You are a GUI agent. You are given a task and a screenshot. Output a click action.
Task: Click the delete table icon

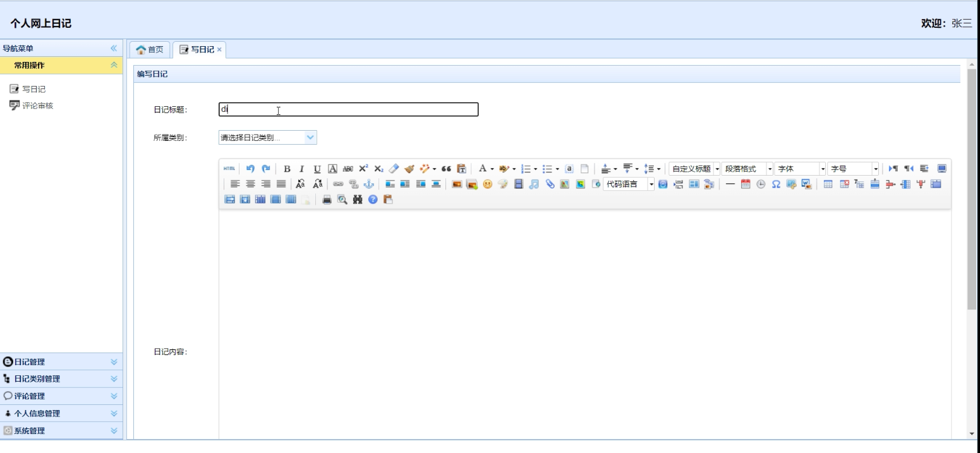844,184
